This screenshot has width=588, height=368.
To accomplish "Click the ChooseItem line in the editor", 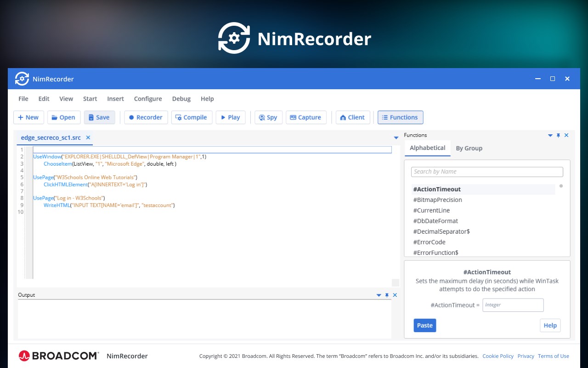I will tap(110, 164).
